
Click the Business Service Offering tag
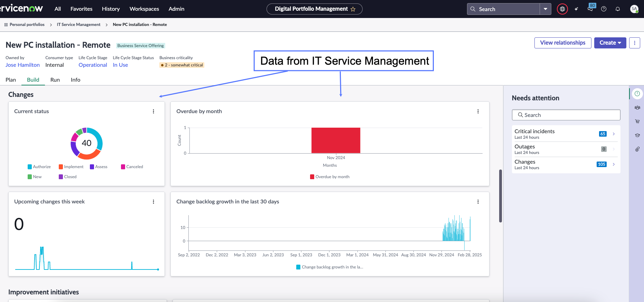[140, 46]
